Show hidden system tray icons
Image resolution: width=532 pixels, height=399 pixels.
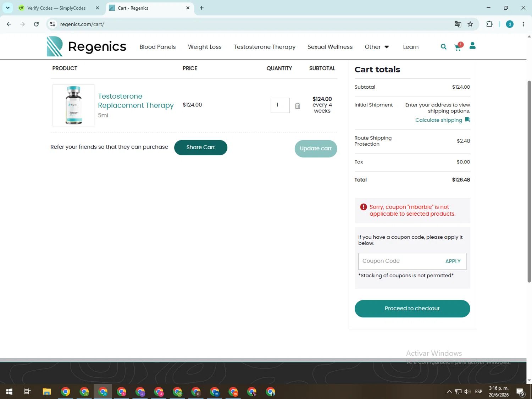(449, 392)
